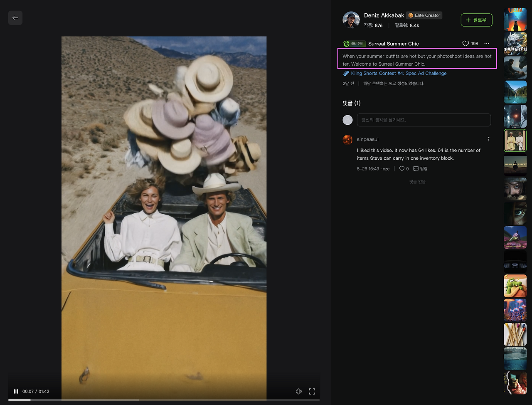Go back using the arrow button
The height and width of the screenshot is (405, 532).
(15, 18)
